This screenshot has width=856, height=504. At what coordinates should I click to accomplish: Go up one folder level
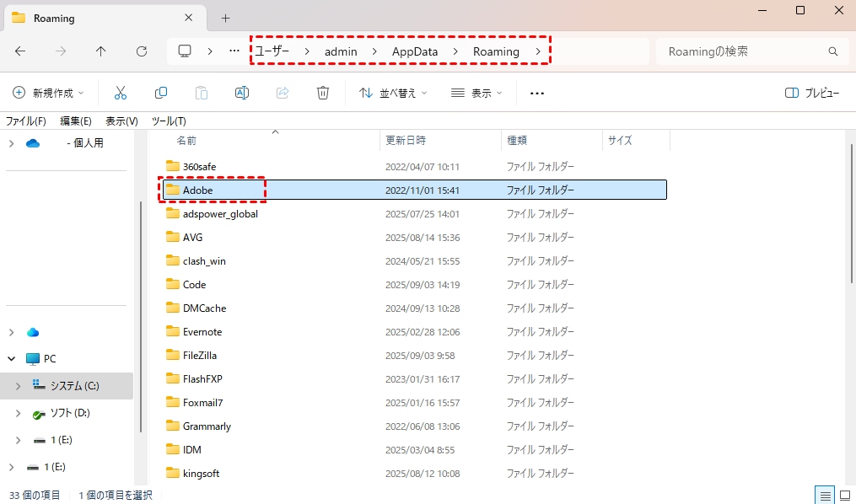click(101, 51)
